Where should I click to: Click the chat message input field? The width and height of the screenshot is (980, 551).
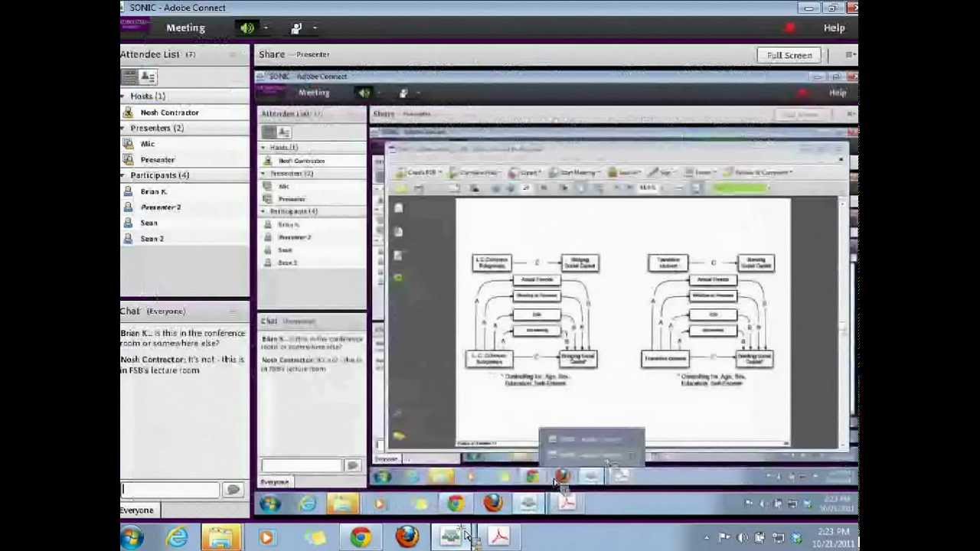tap(171, 490)
